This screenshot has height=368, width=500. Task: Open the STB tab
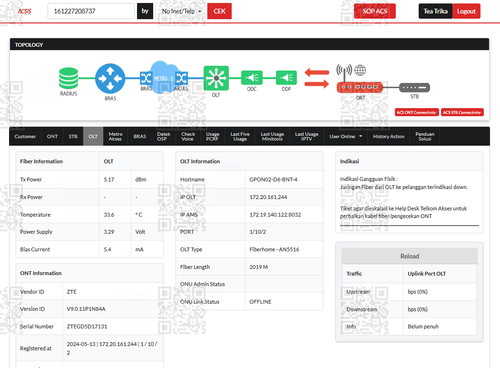pos(73,136)
